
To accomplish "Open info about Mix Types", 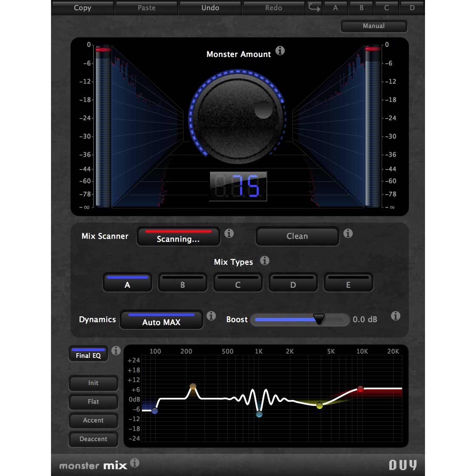I will coord(265,261).
